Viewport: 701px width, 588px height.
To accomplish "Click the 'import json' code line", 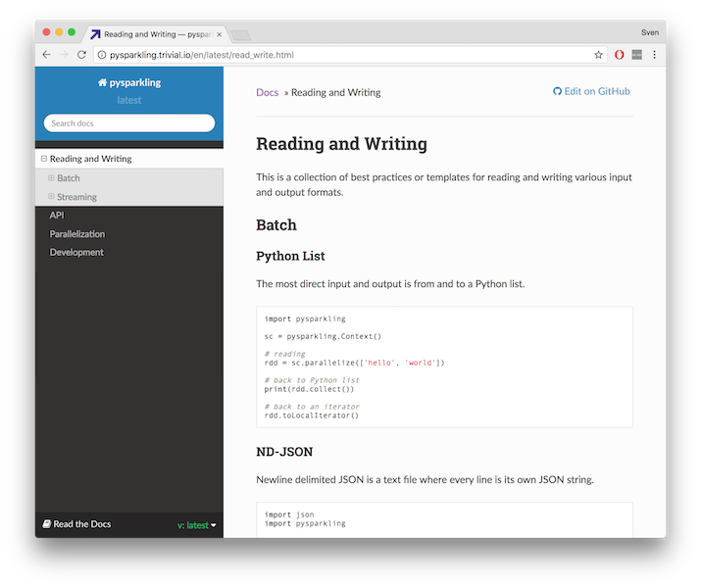I will tap(289, 514).
